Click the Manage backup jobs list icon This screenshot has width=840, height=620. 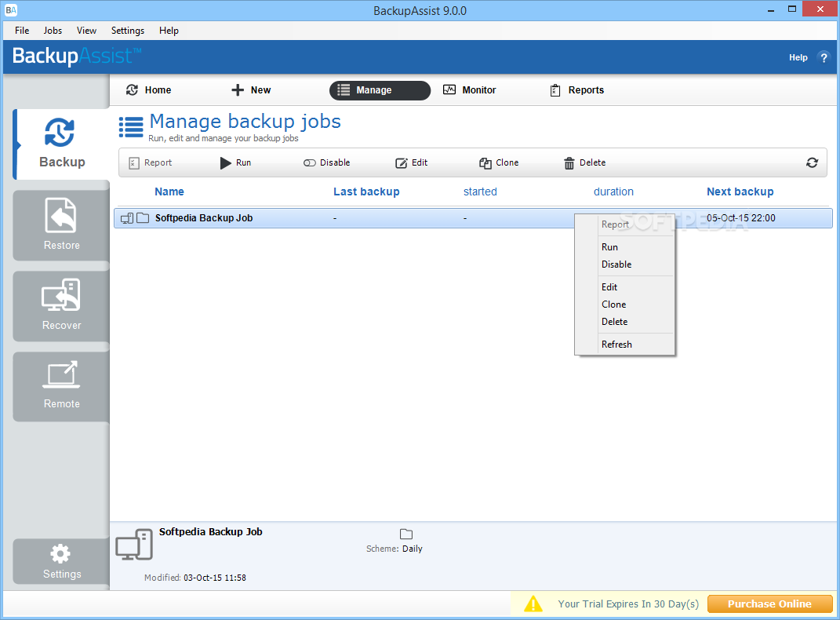tap(131, 128)
